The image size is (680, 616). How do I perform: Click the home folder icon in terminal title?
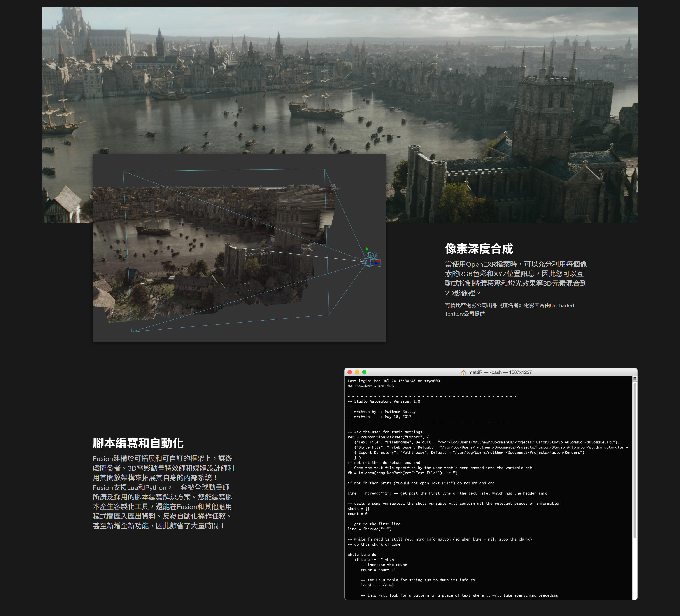(463, 372)
